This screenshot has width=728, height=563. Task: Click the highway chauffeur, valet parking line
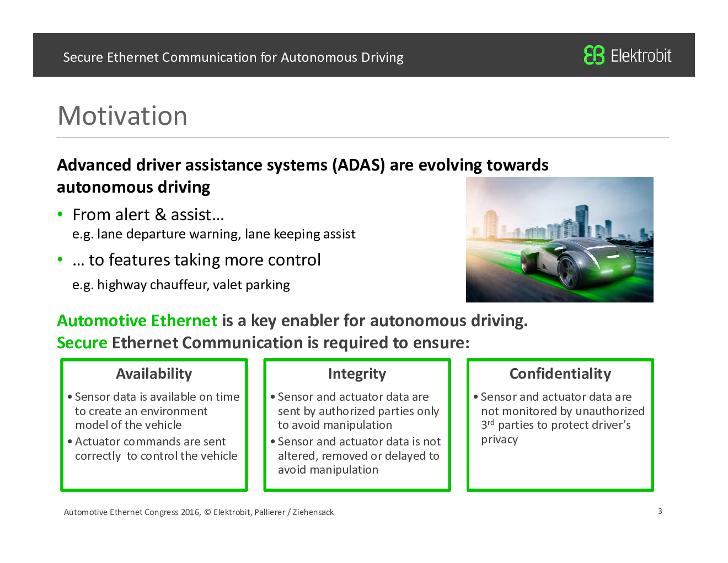[181, 285]
